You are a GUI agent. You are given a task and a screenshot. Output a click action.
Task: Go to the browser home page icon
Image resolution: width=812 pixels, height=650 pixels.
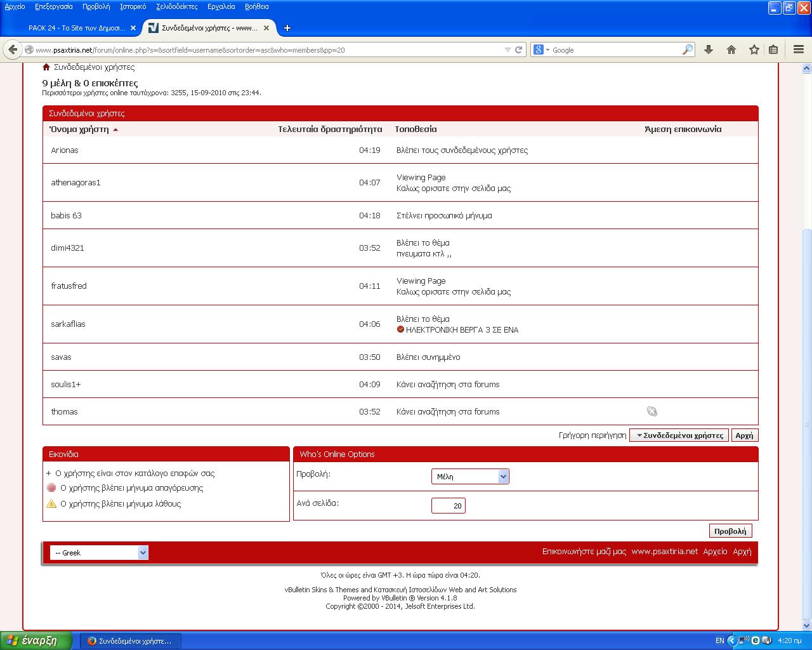pyautogui.click(x=731, y=50)
